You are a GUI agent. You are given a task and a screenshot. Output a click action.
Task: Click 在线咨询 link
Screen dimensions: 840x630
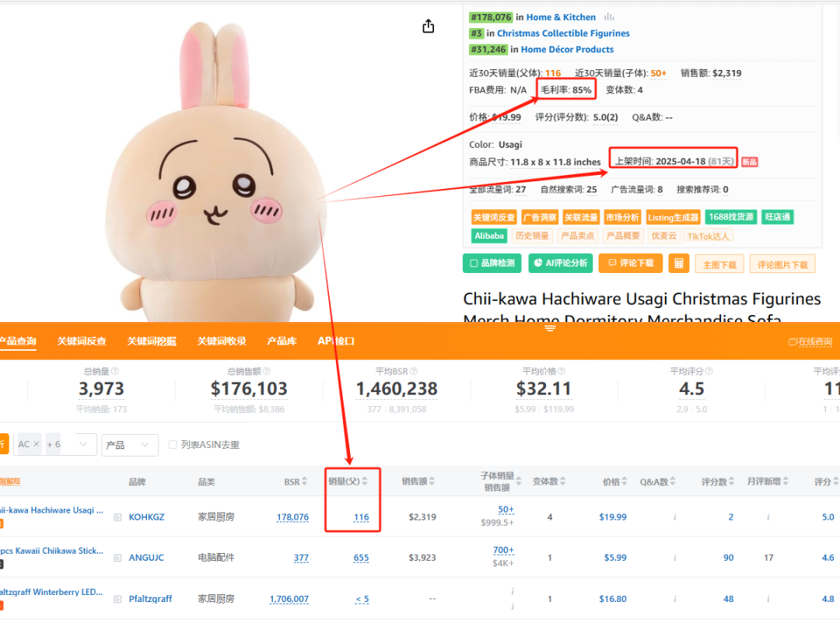coord(810,341)
